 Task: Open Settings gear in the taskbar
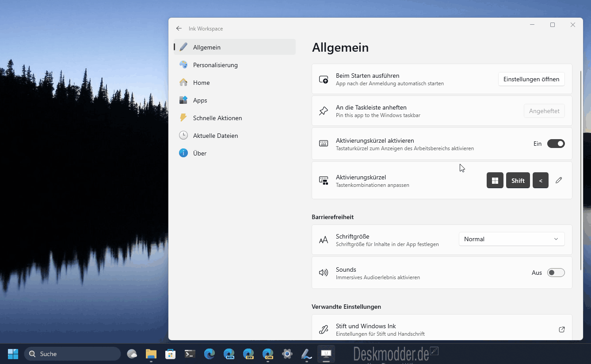(287, 354)
